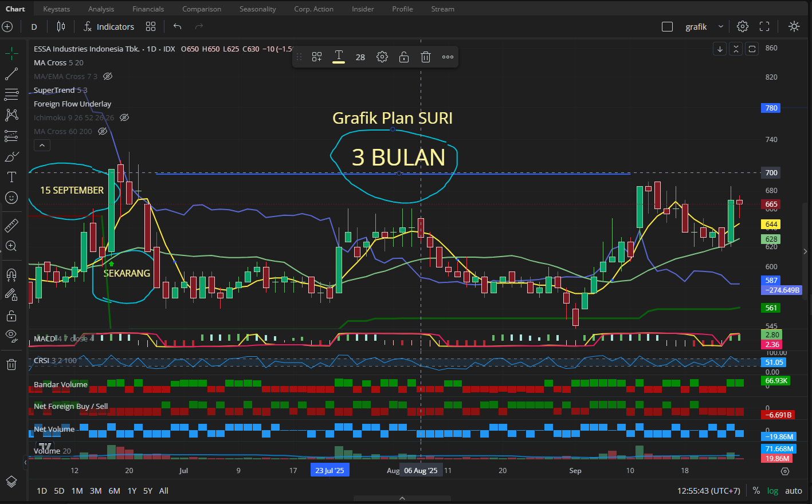This screenshot has width=812, height=504.
Task: Undo the last chart action
Action: 176,26
